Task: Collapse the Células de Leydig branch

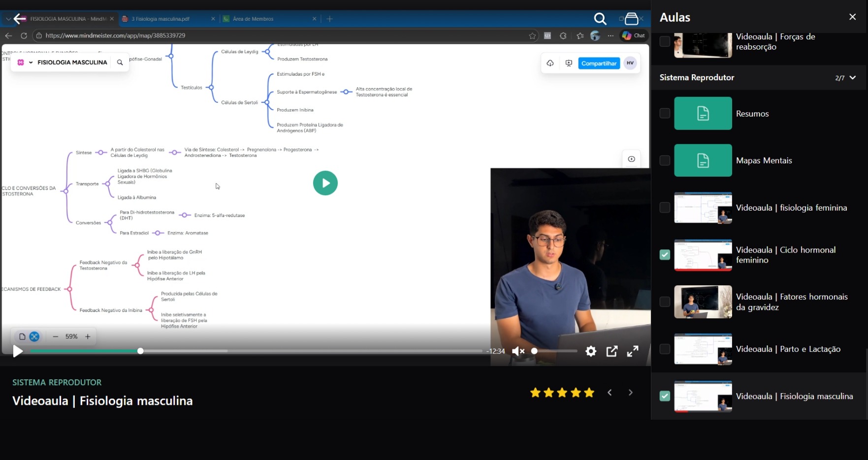Action: [x=266, y=51]
